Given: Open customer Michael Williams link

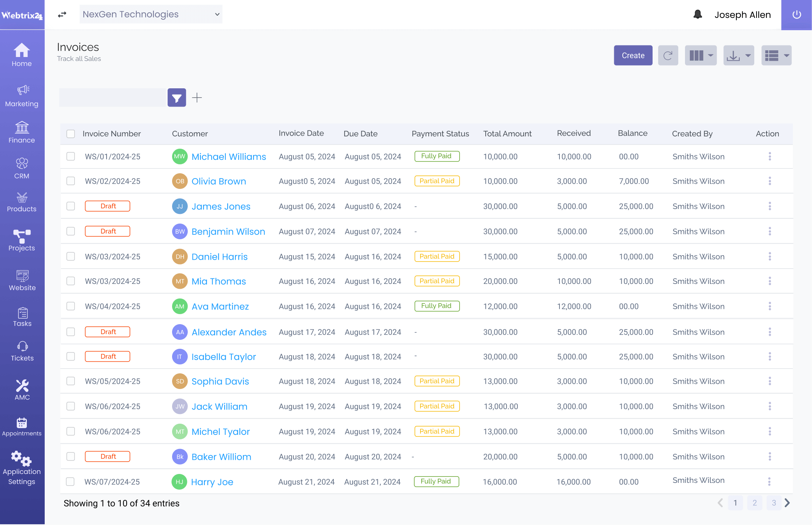Looking at the screenshot, I should point(229,156).
